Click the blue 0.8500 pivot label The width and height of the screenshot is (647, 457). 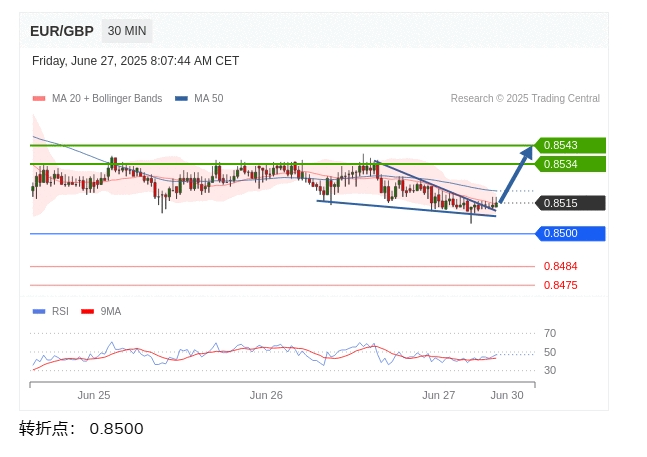tap(570, 233)
